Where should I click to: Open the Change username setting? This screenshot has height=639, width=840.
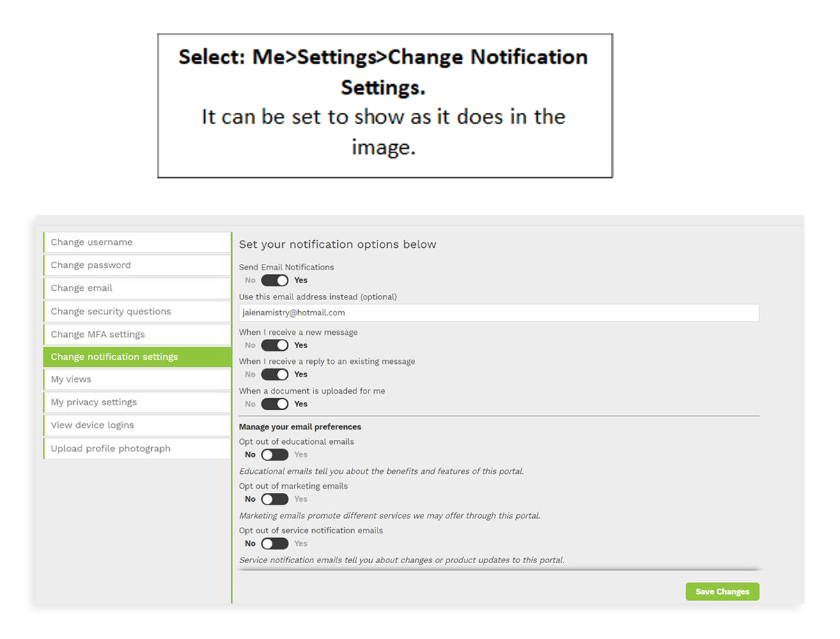pos(137,242)
